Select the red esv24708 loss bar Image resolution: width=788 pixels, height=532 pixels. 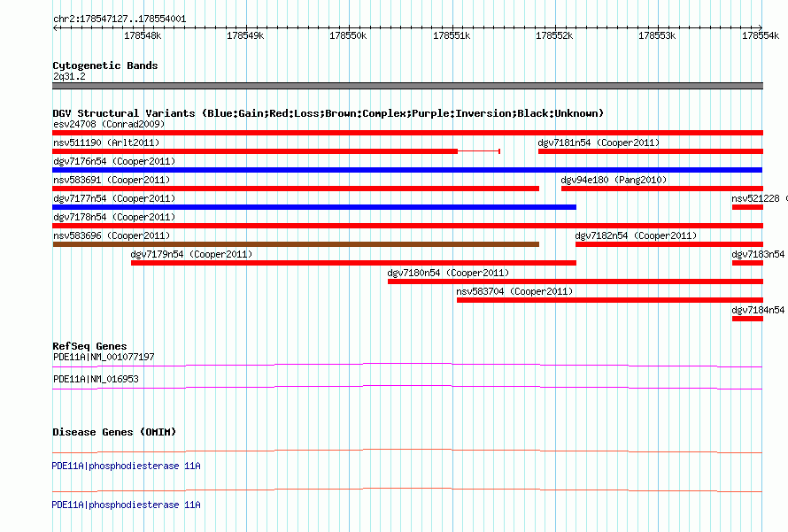(x=407, y=133)
